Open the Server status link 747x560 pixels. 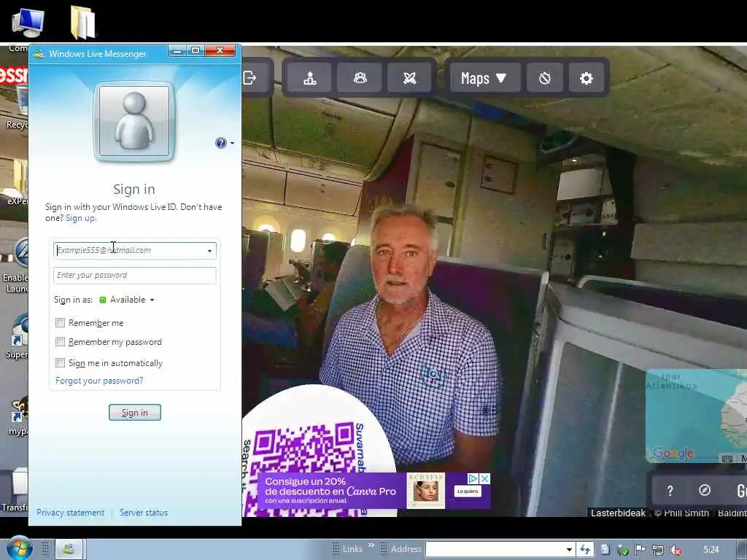(144, 513)
